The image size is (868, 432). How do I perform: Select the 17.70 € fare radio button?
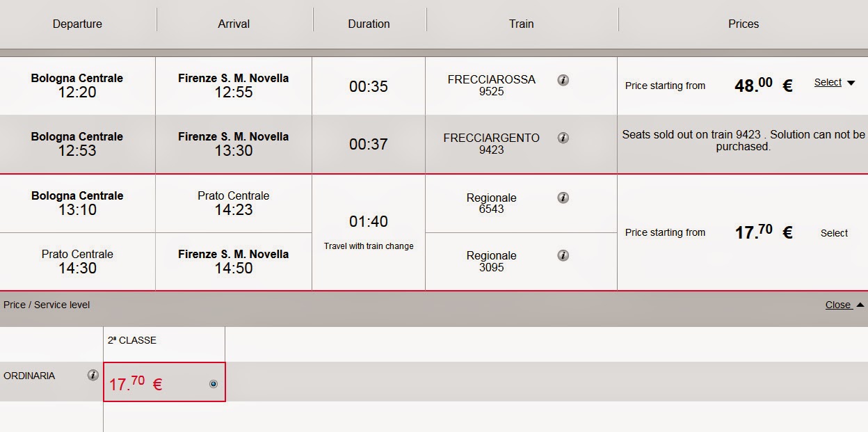(214, 384)
